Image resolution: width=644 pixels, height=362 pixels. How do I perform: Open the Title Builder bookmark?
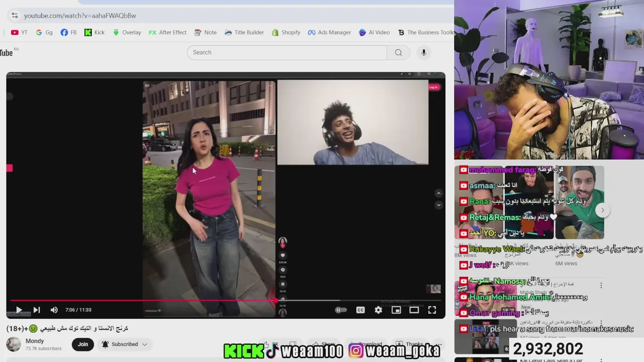244,32
